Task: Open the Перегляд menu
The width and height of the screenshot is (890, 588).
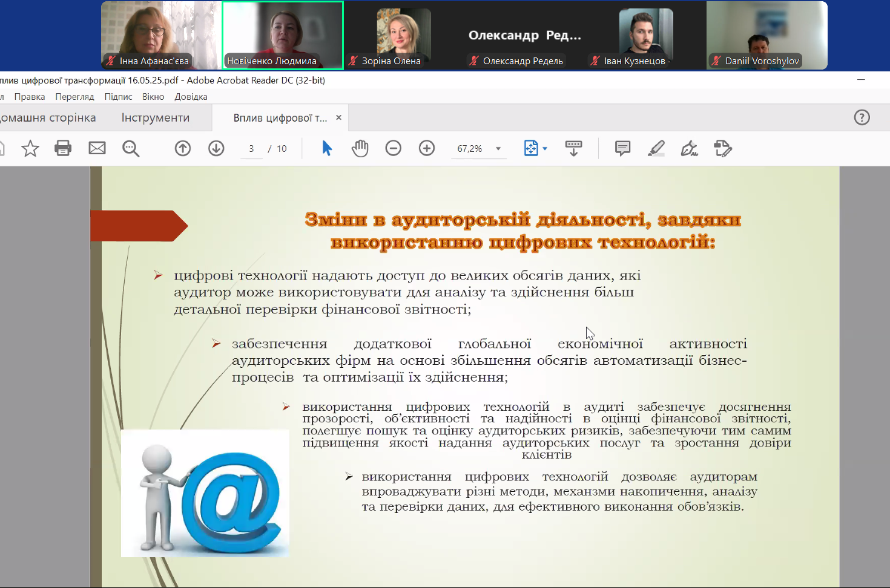Action: pos(74,97)
